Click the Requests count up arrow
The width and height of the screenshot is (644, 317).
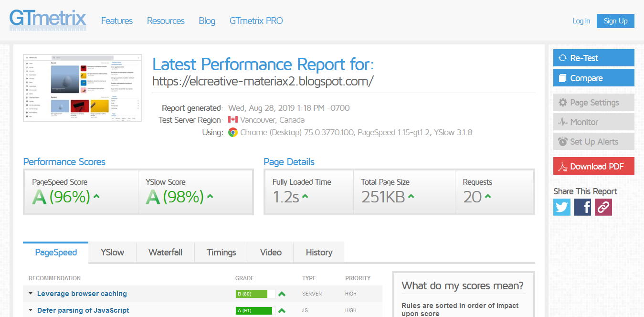point(488,196)
